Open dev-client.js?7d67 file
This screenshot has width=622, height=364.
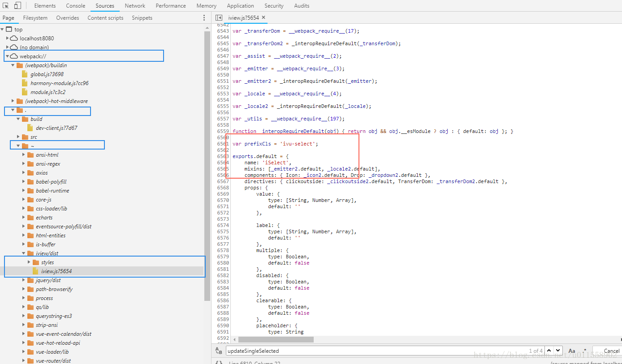[56, 128]
